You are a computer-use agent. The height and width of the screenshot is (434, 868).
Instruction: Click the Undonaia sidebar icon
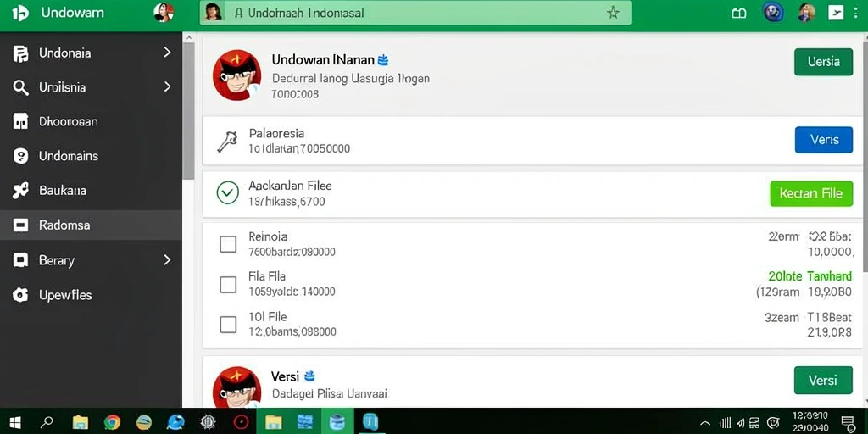point(20,53)
